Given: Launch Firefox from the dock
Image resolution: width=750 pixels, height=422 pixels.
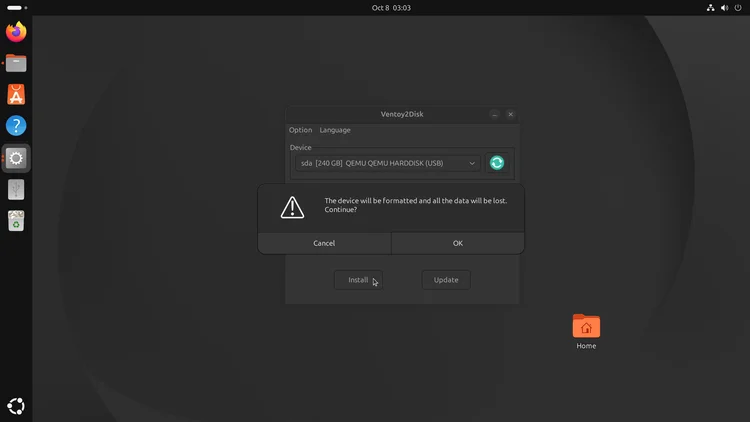Looking at the screenshot, I should [x=16, y=32].
